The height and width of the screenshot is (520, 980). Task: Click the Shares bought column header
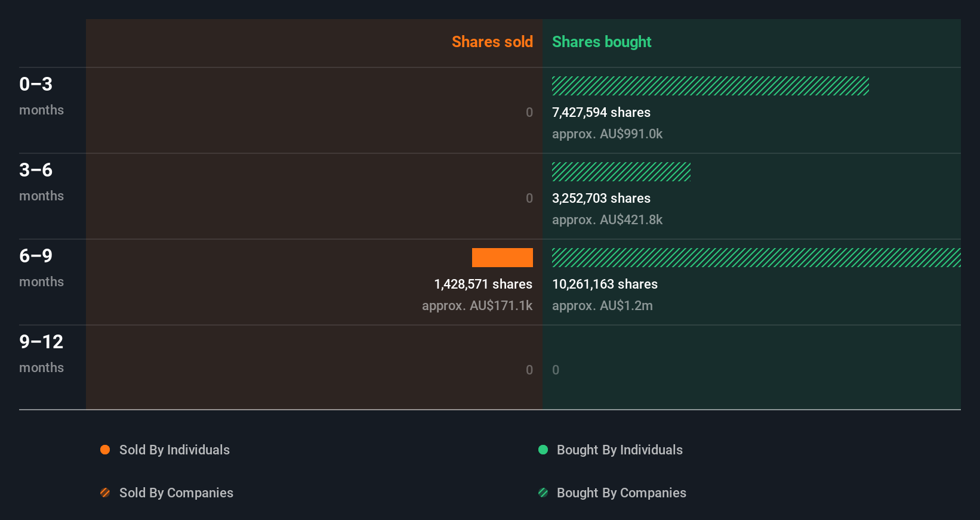pyautogui.click(x=602, y=42)
